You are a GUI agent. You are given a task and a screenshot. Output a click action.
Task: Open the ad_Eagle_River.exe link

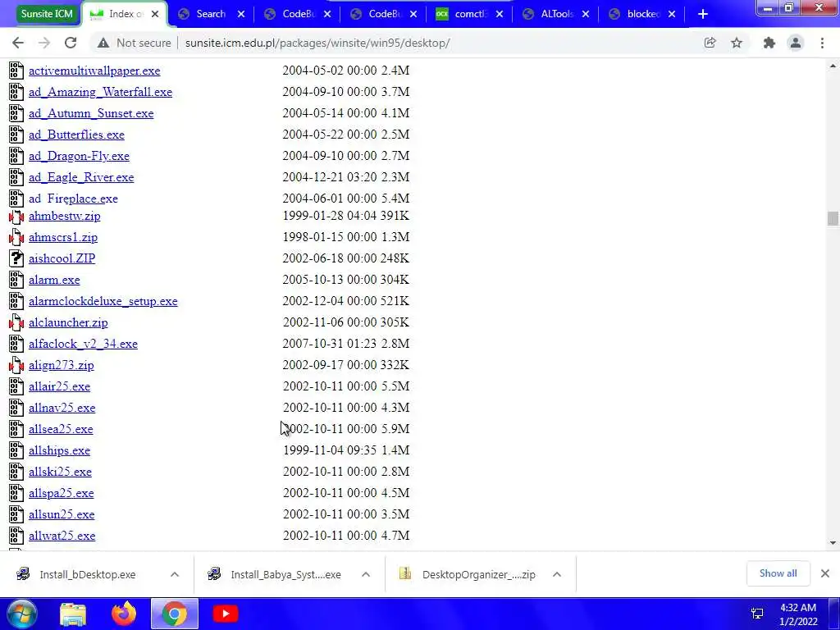point(81,177)
